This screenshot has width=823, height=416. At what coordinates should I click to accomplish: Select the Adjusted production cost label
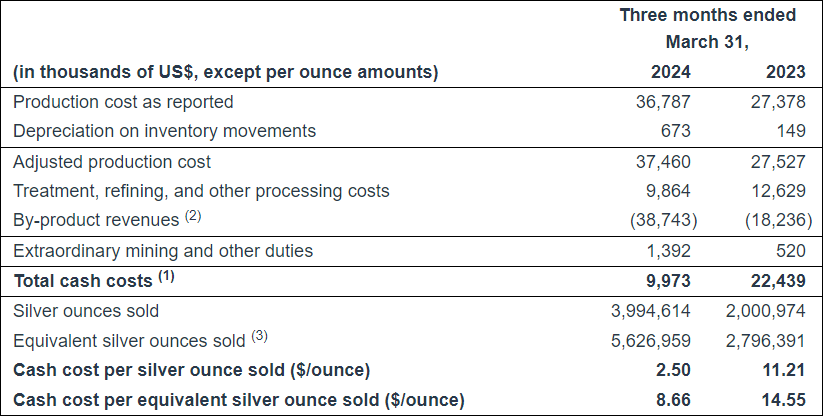coord(112,161)
